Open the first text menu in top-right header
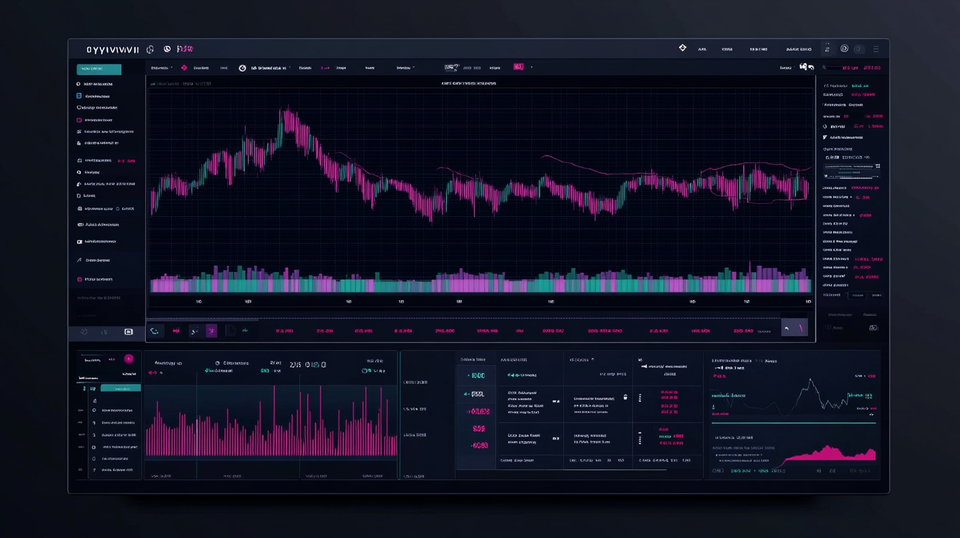960x538 pixels. [702, 48]
